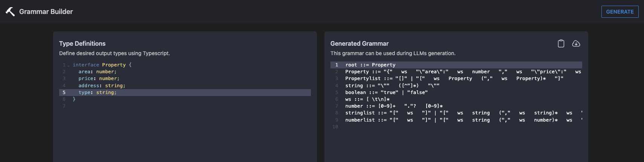Select the 'string ::=' grammar rule line

[x=392, y=86]
